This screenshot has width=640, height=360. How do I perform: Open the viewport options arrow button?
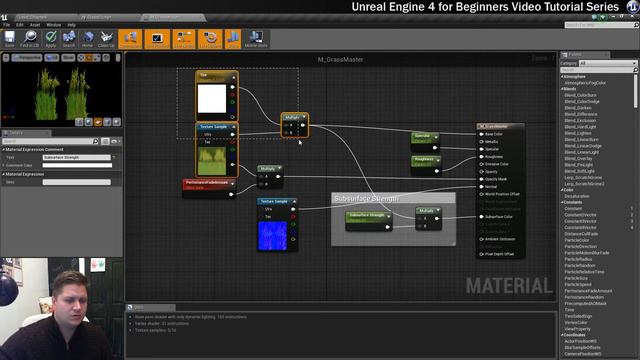[6, 58]
